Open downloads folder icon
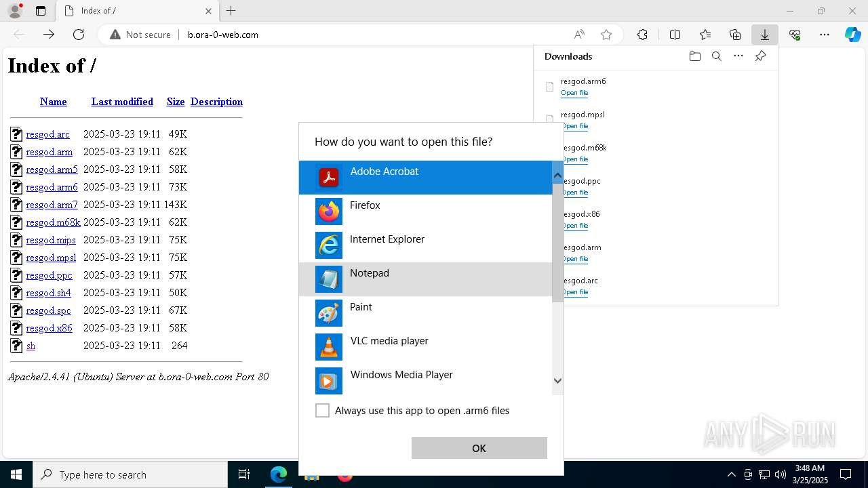This screenshot has height=488, width=868. (694, 56)
